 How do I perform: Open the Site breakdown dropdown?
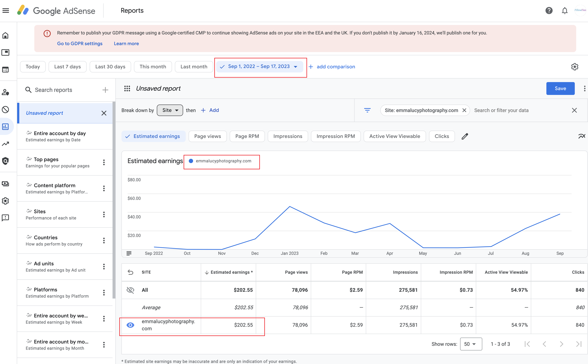tap(170, 110)
